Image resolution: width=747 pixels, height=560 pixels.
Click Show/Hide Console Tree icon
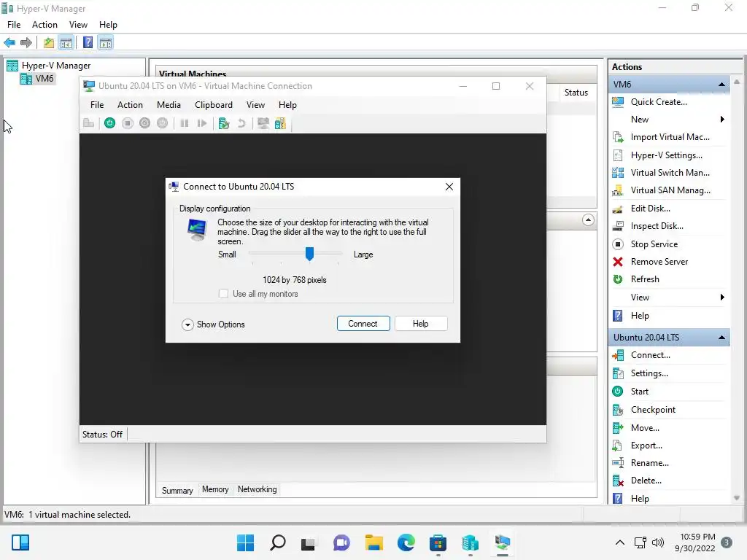[66, 43]
